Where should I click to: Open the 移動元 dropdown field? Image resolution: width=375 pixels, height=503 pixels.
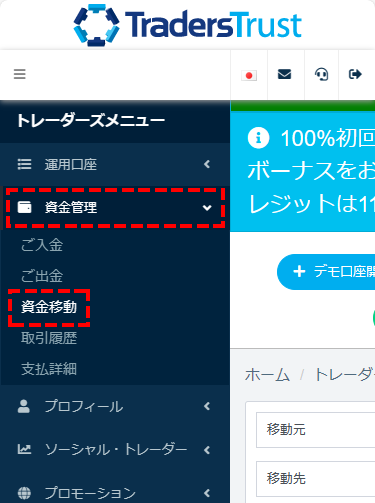[x=316, y=430]
